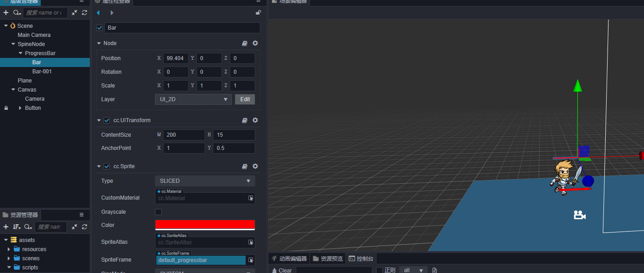The height and width of the screenshot is (273, 644).
Task: Open cc.UITransform help document icon
Action: click(245, 120)
